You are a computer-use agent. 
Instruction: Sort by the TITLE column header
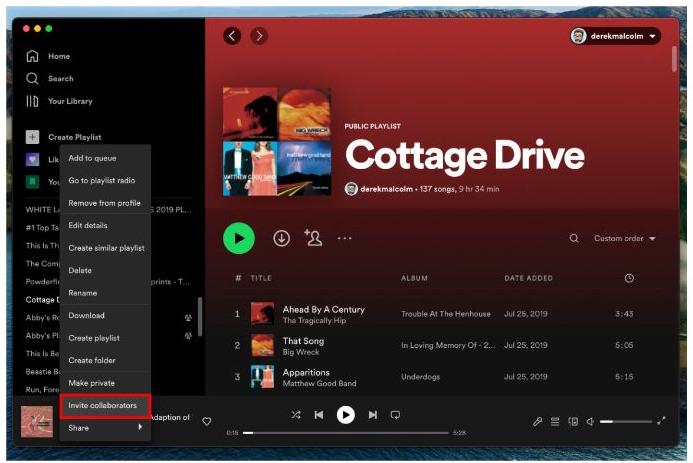261,278
